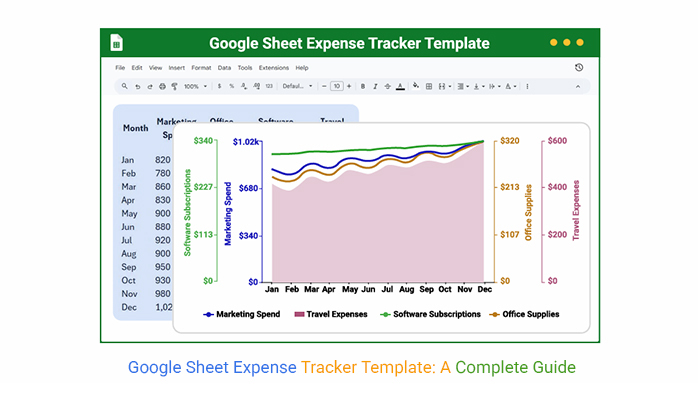
Task: Select the Aug row label
Action: point(129,254)
